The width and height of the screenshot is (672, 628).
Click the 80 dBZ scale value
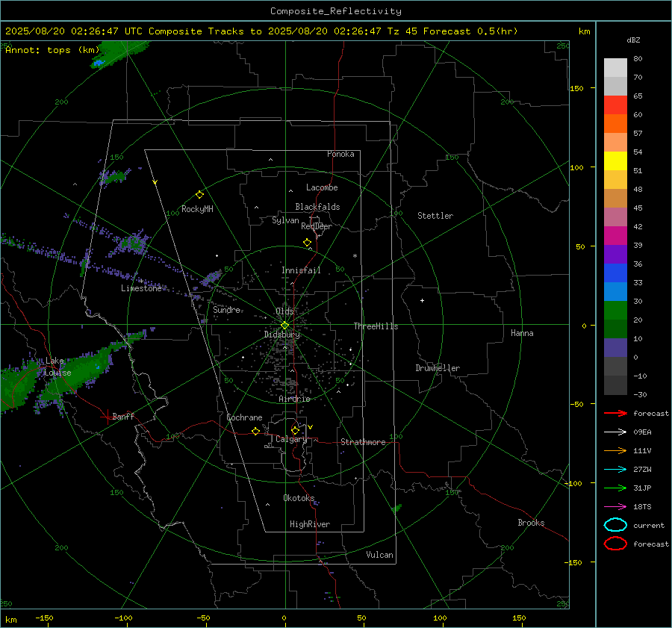click(638, 59)
